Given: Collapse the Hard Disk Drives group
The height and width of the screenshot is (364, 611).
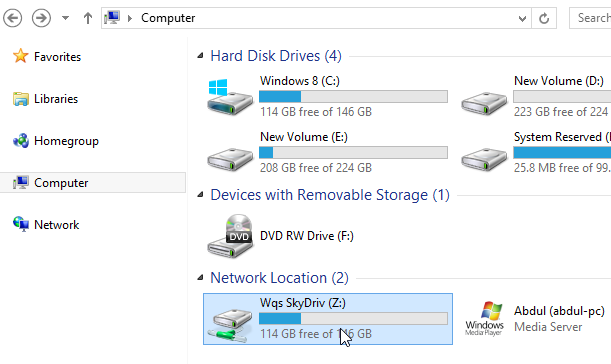Looking at the screenshot, I should click(200, 56).
